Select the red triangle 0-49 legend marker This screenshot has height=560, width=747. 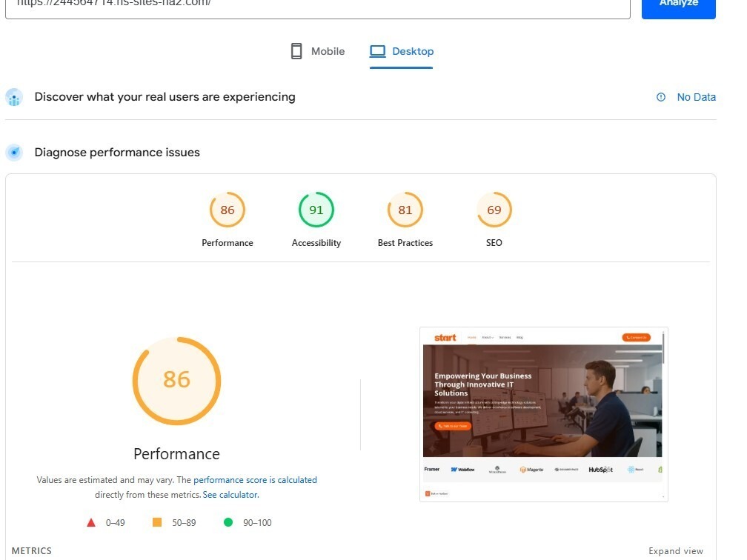90,522
